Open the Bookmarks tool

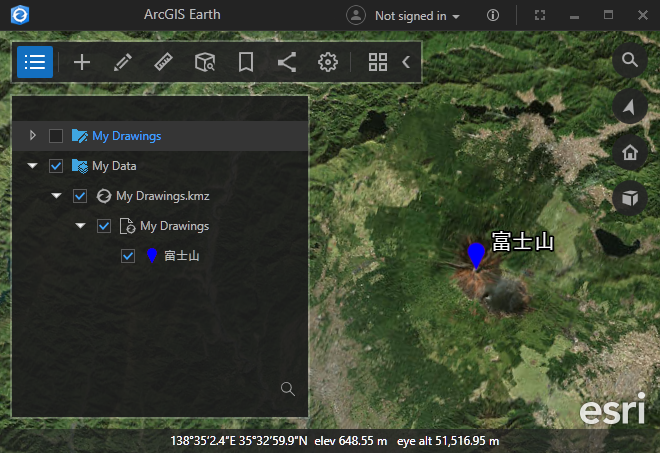pyautogui.click(x=246, y=62)
